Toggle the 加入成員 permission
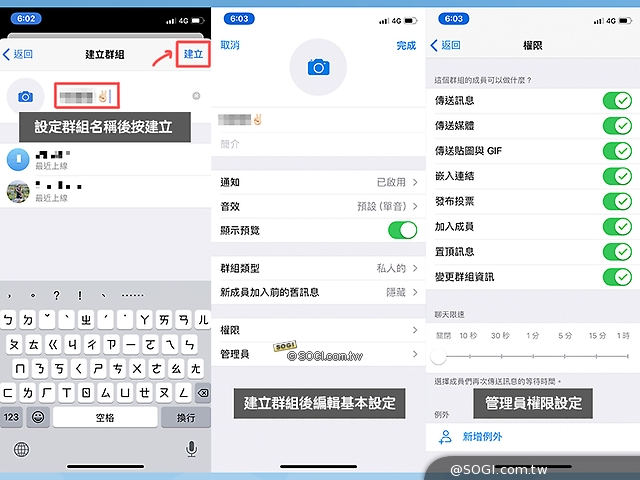Image resolution: width=640 pixels, height=480 pixels. [x=617, y=227]
